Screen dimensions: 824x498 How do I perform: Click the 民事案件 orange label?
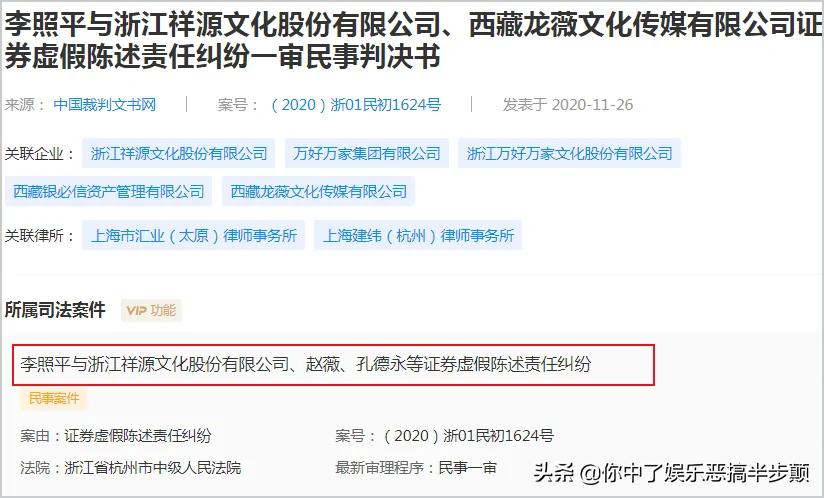click(x=54, y=399)
